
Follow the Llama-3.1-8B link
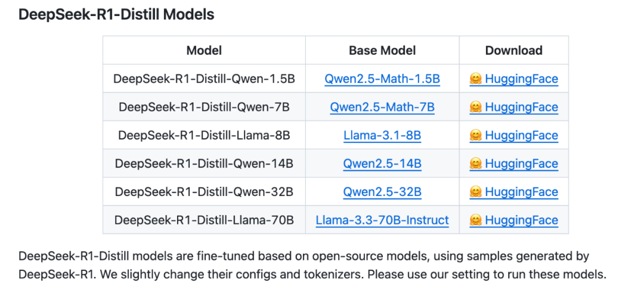click(x=382, y=135)
